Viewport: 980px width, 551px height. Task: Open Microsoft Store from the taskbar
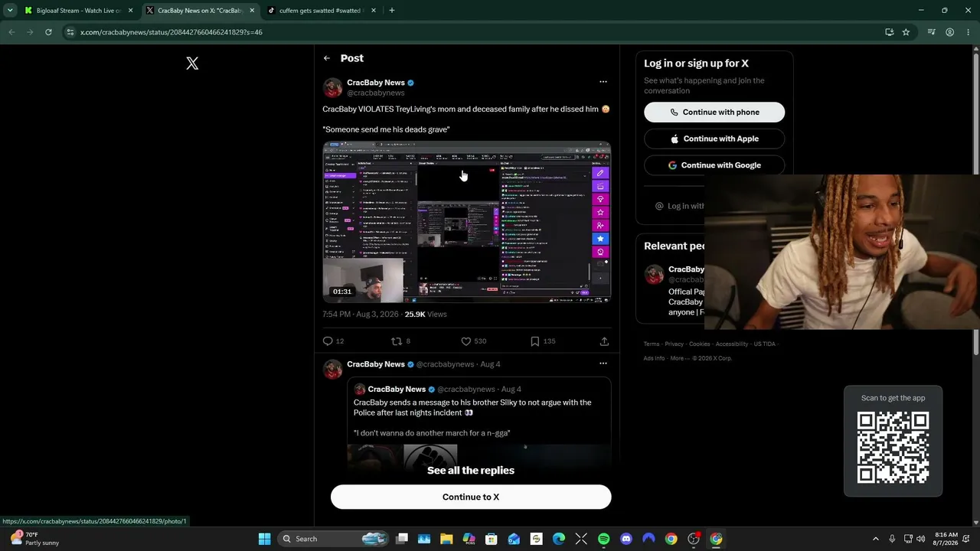492,539
